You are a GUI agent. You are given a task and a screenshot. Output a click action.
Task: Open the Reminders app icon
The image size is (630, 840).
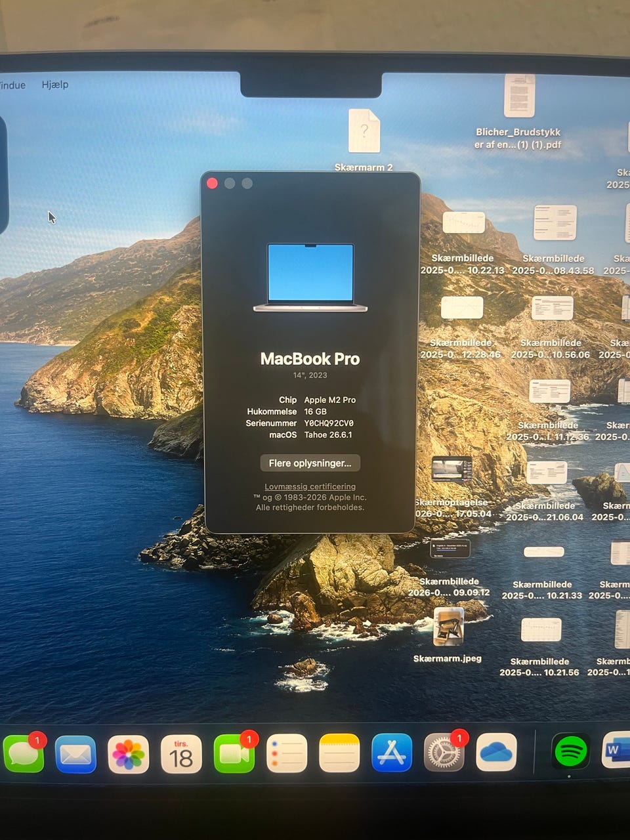click(287, 754)
